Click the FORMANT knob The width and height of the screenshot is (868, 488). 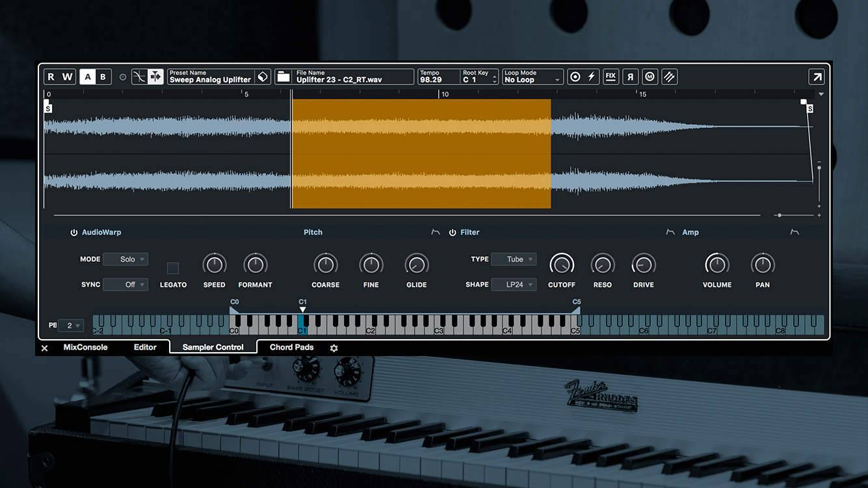coord(256,264)
